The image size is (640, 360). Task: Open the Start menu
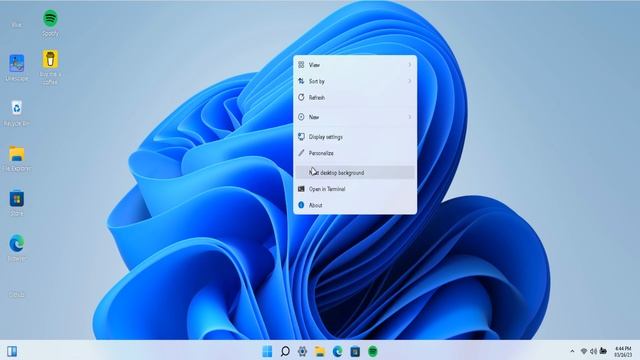267,351
